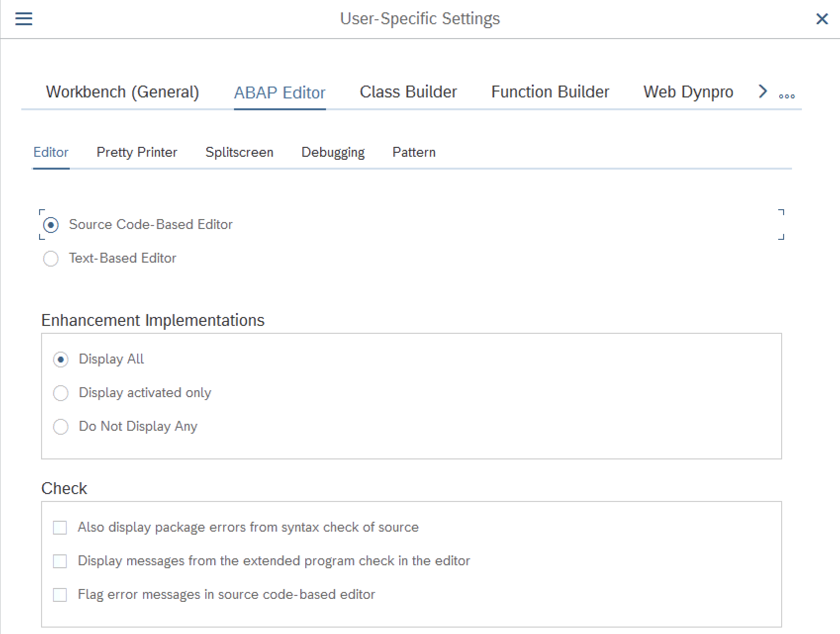
Task: Choose Display activated only option
Action: (x=61, y=393)
